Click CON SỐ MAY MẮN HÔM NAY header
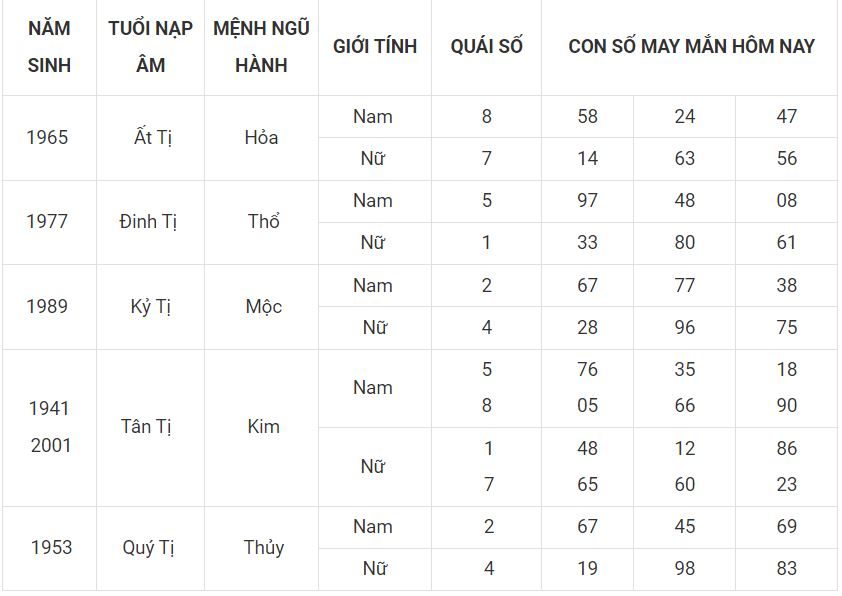The image size is (842, 596). pyautogui.click(x=691, y=47)
